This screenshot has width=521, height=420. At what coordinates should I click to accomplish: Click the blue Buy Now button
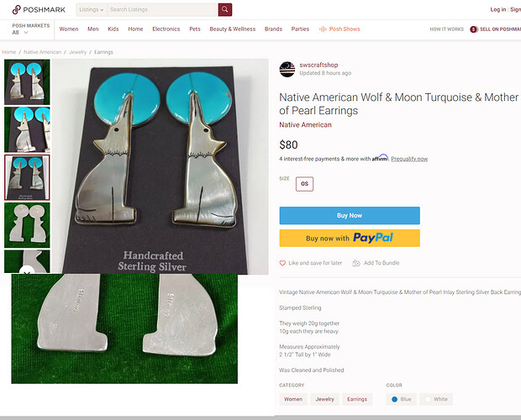pyautogui.click(x=350, y=216)
